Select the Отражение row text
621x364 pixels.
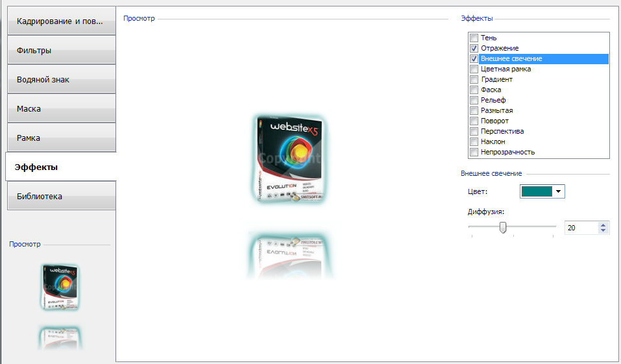pyautogui.click(x=500, y=48)
